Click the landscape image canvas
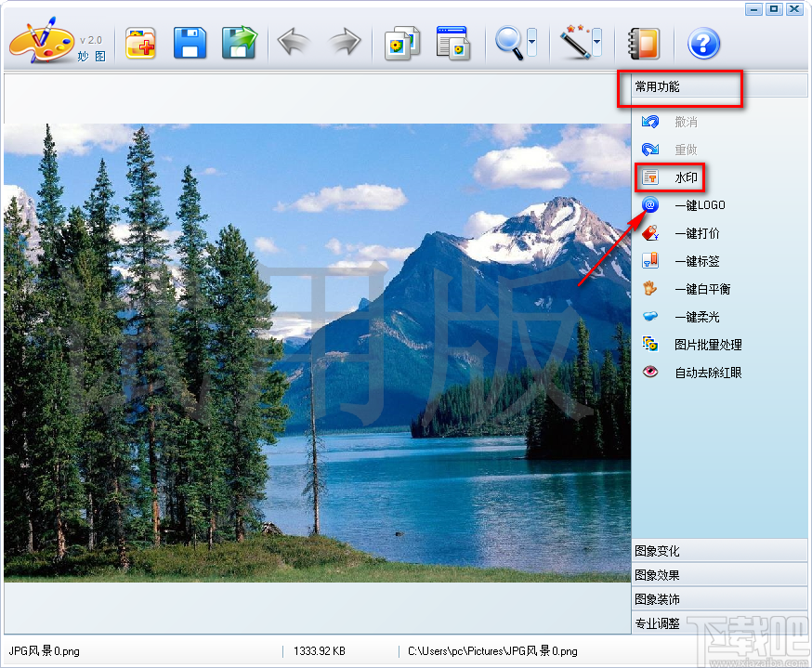Image resolution: width=812 pixels, height=668 pixels. pos(317,353)
